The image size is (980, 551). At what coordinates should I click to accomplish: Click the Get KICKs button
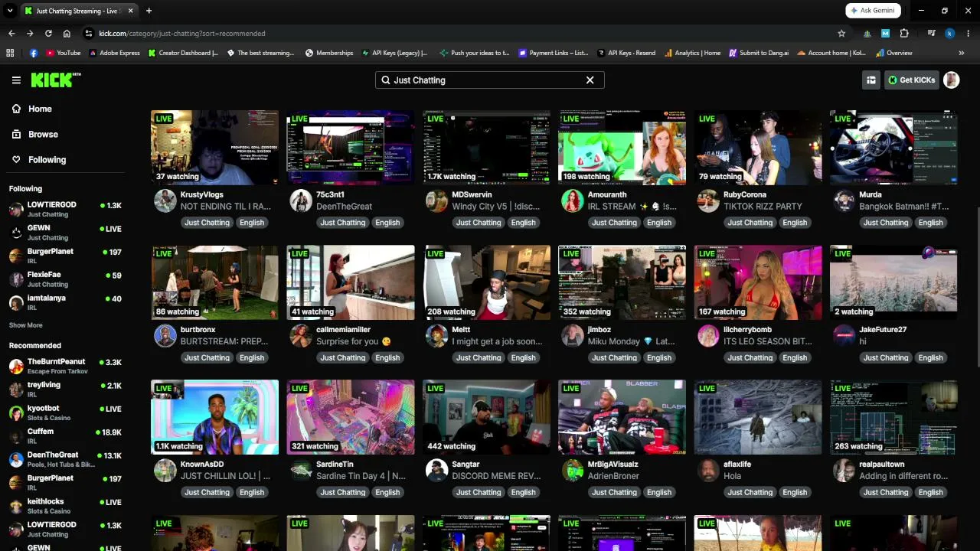pyautogui.click(x=912, y=80)
